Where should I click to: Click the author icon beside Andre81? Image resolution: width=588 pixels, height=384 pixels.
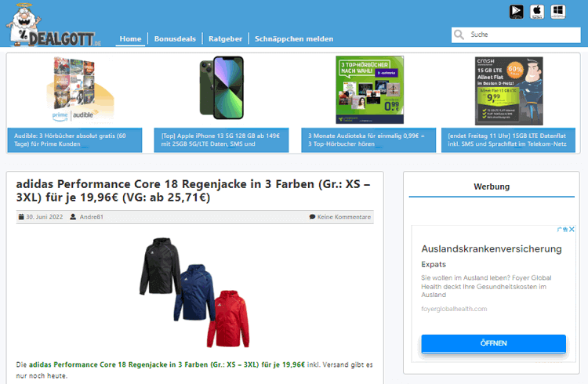coord(73,217)
